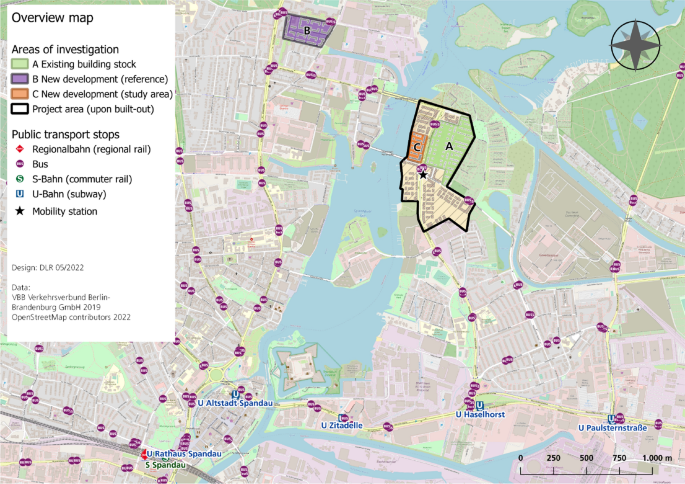Click the U-Bahn icon above Haselhorst label
The width and height of the screenshot is (685, 484).
point(480,405)
